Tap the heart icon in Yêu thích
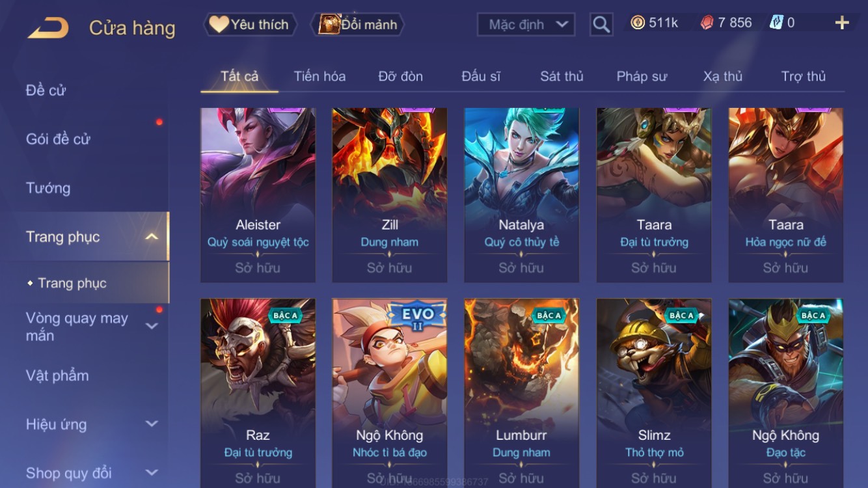The height and width of the screenshot is (488, 868). pos(219,25)
